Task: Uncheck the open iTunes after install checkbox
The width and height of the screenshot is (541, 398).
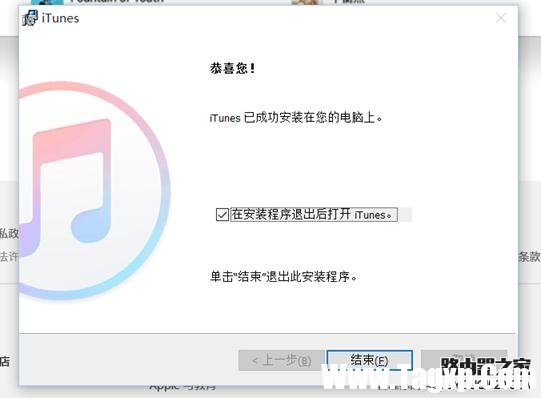Action: pos(222,215)
